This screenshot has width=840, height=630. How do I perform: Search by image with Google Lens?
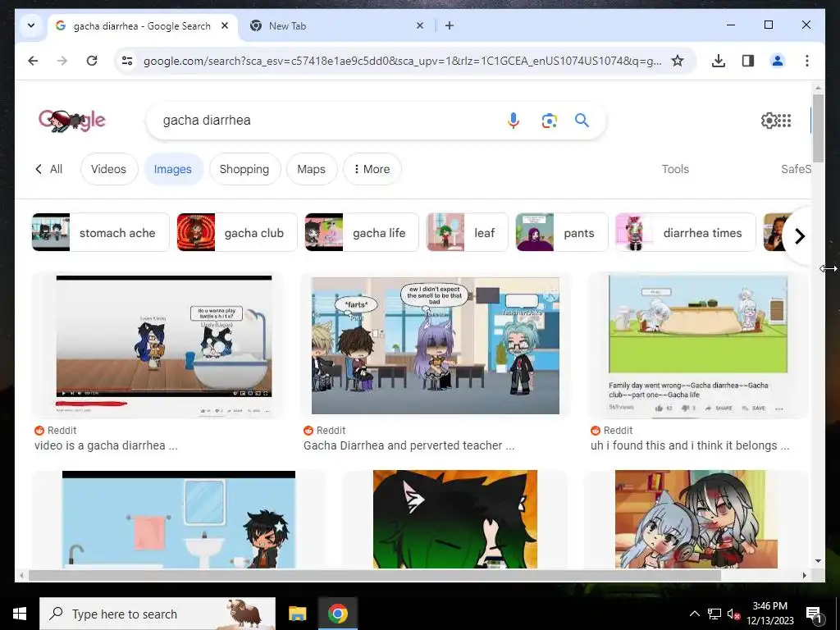click(549, 121)
